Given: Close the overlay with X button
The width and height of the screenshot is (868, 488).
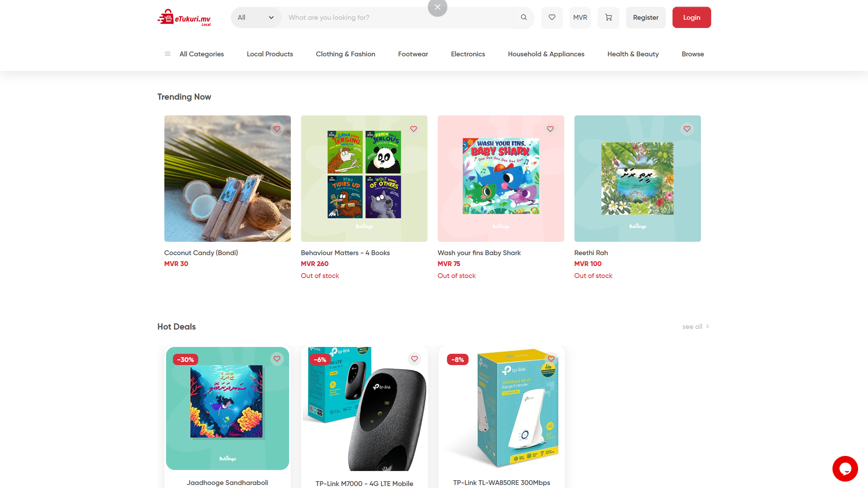Looking at the screenshot, I should pyautogui.click(x=437, y=7).
